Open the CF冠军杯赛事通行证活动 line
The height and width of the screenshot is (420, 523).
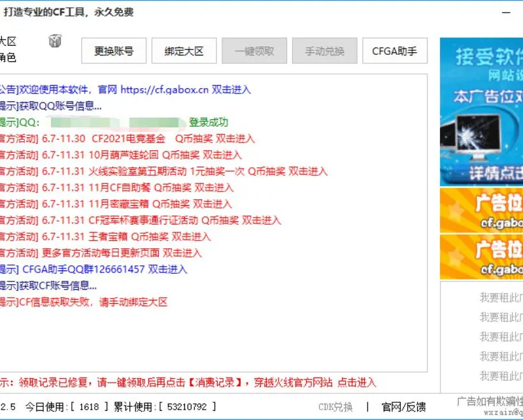pyautogui.click(x=141, y=220)
